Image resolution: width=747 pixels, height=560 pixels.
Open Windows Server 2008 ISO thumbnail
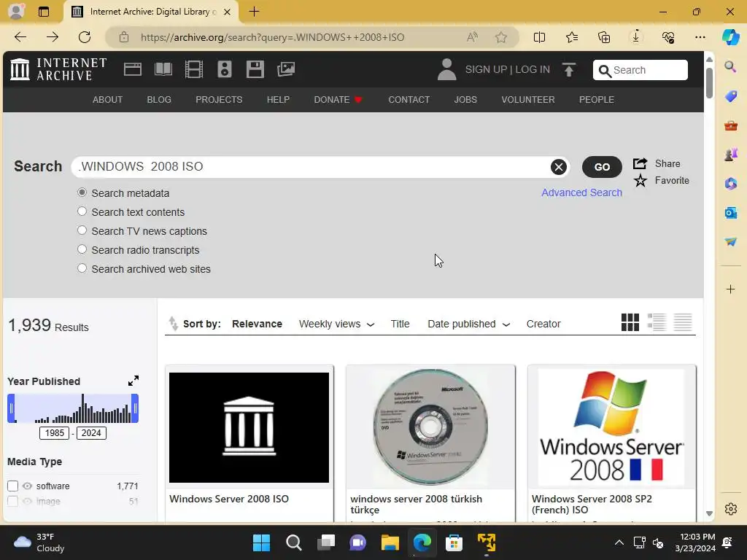(249, 427)
